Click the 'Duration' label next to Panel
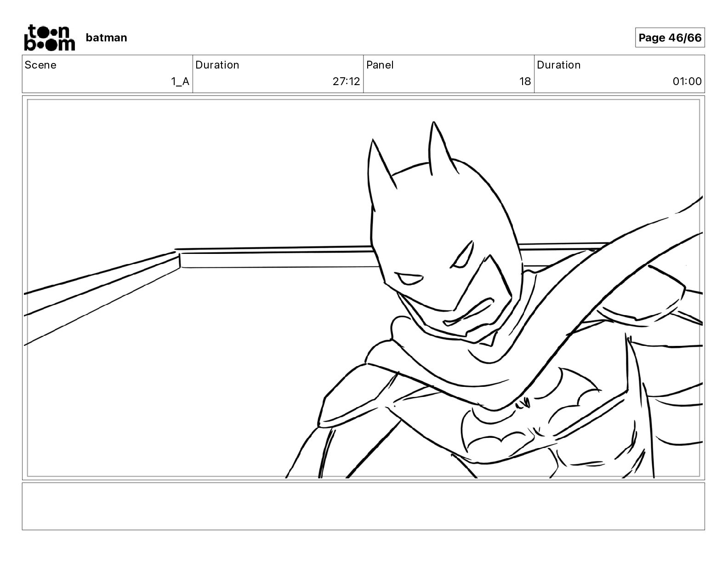This screenshot has width=728, height=563. click(558, 65)
